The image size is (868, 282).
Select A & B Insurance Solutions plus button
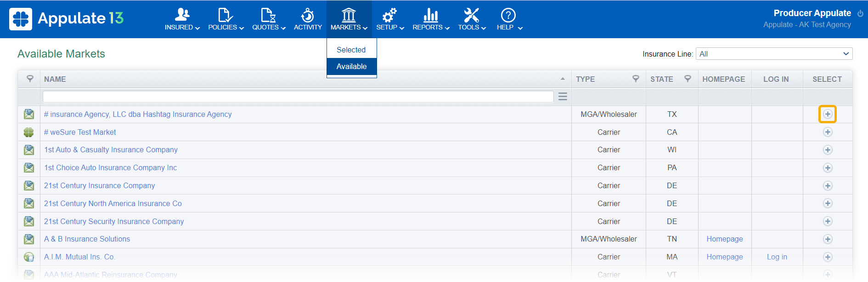coord(827,239)
